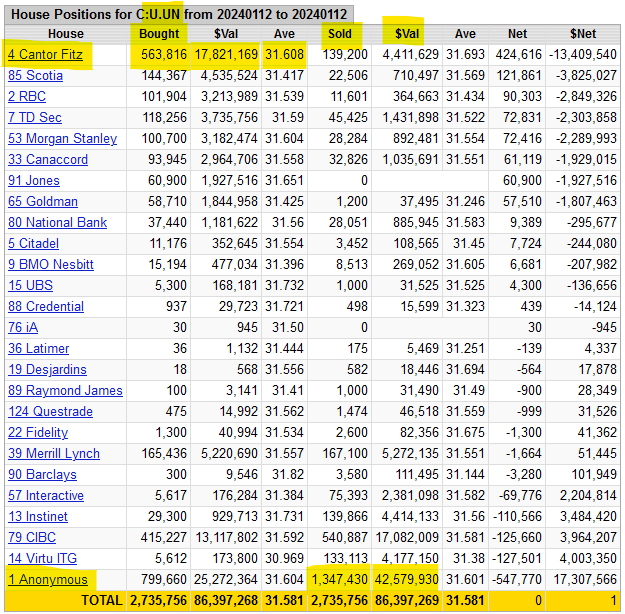Select Goldman sold average 31.246
Screen dimensions: 625x614
point(465,202)
